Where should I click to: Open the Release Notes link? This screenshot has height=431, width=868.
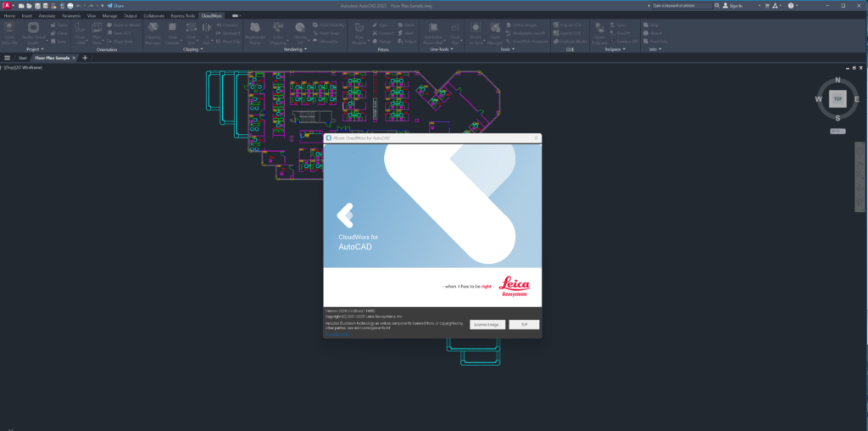(337, 334)
